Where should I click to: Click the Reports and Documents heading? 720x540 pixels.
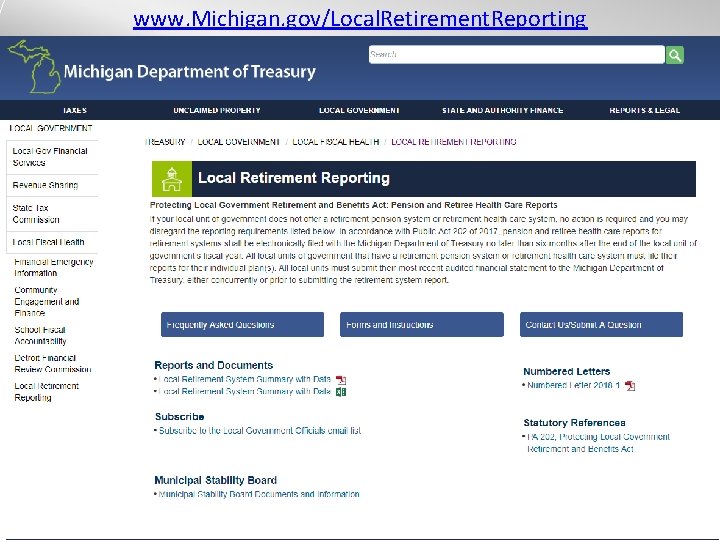click(x=214, y=366)
